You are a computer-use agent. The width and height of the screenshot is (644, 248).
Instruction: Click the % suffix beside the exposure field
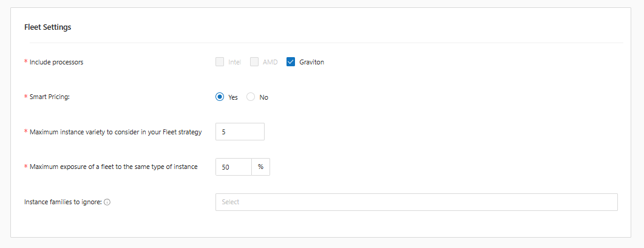point(260,167)
